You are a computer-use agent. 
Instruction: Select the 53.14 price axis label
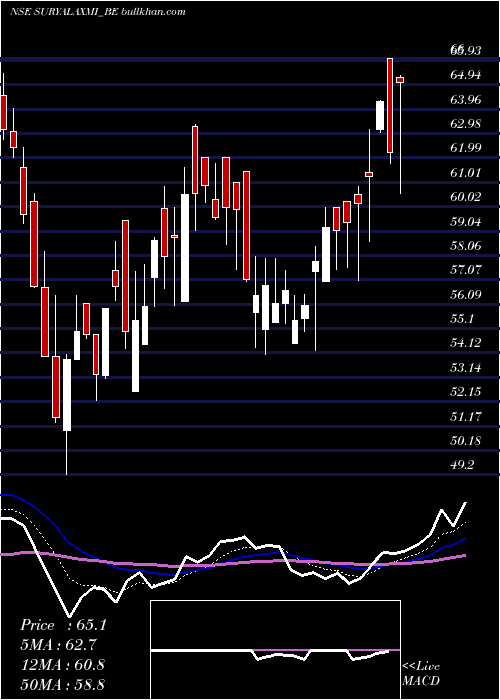point(467,367)
